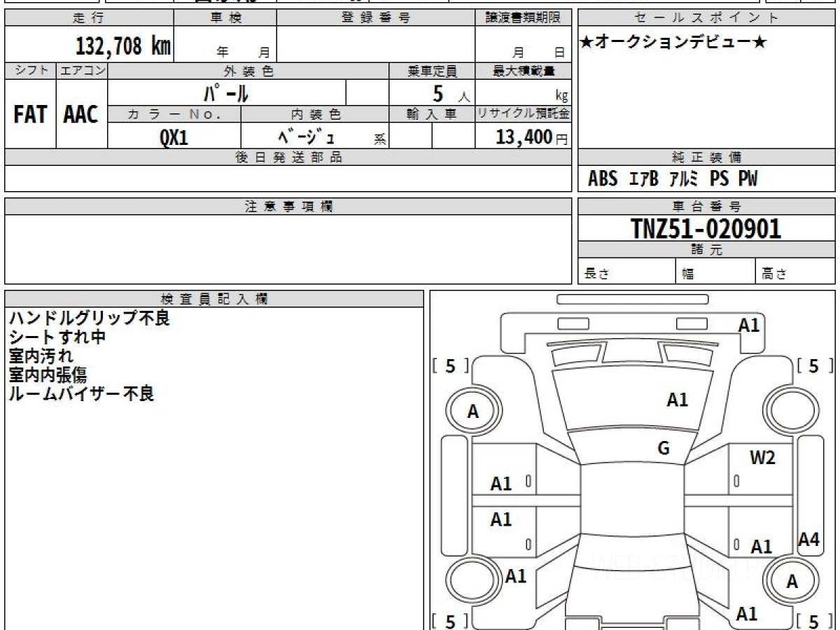Screen dimensions: 840x630
Task: Click the 譲渡書類期限 header cell
Action: 524,18
